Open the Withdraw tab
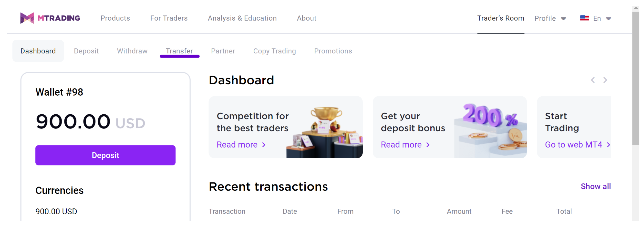 click(132, 51)
